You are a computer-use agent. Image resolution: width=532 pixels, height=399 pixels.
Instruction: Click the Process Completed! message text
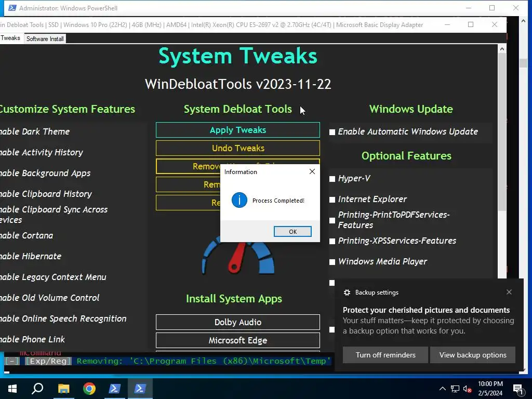(278, 201)
